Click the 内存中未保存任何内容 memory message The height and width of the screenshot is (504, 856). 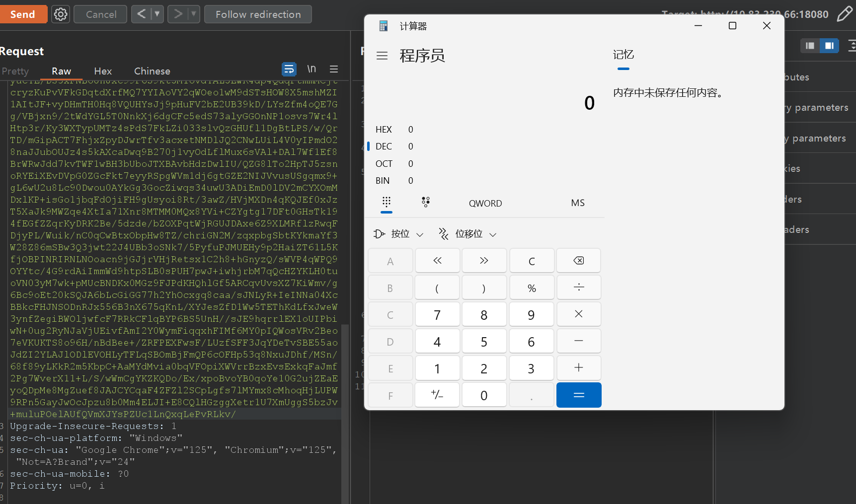tap(668, 92)
